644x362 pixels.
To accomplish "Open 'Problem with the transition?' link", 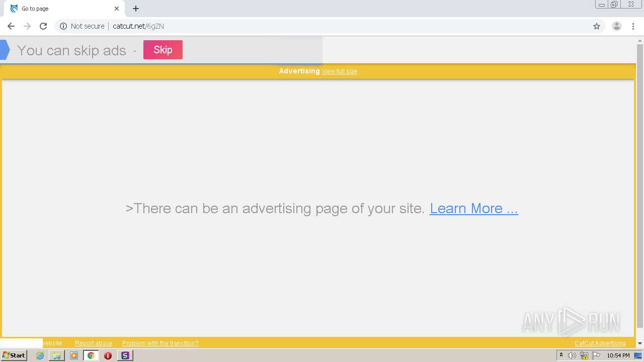I will 160,343.
